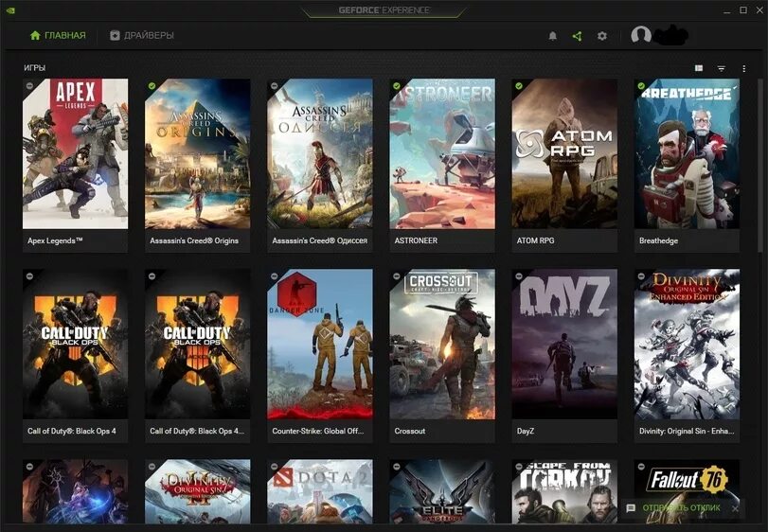
Task: Click grey status badge on Escape from Tarkov
Action: pyautogui.click(x=519, y=466)
